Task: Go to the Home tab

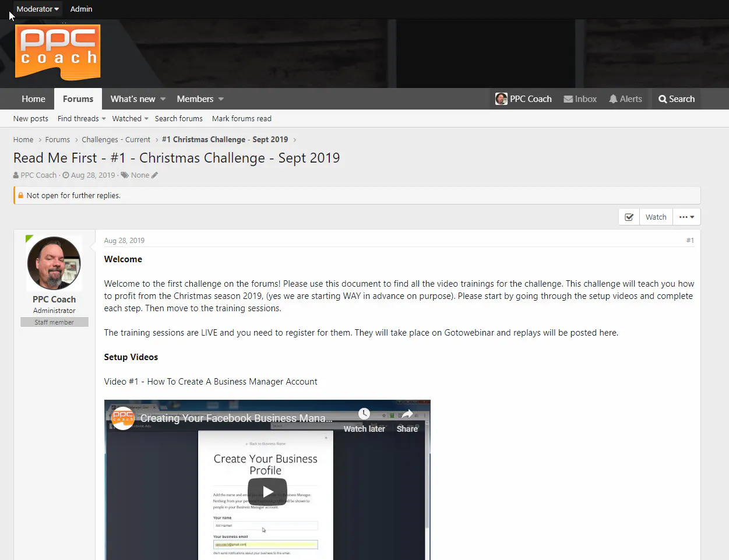Action: [33, 99]
